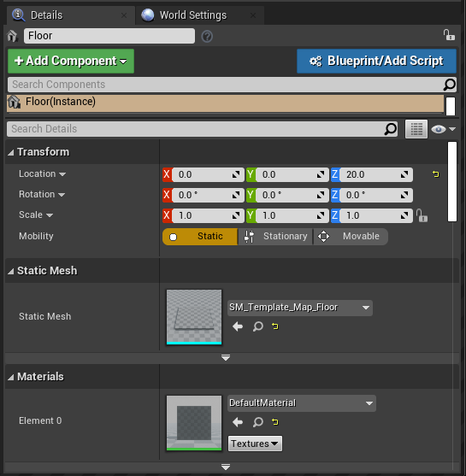Collapse the Materials section
This screenshot has width=466, height=476.
10,377
